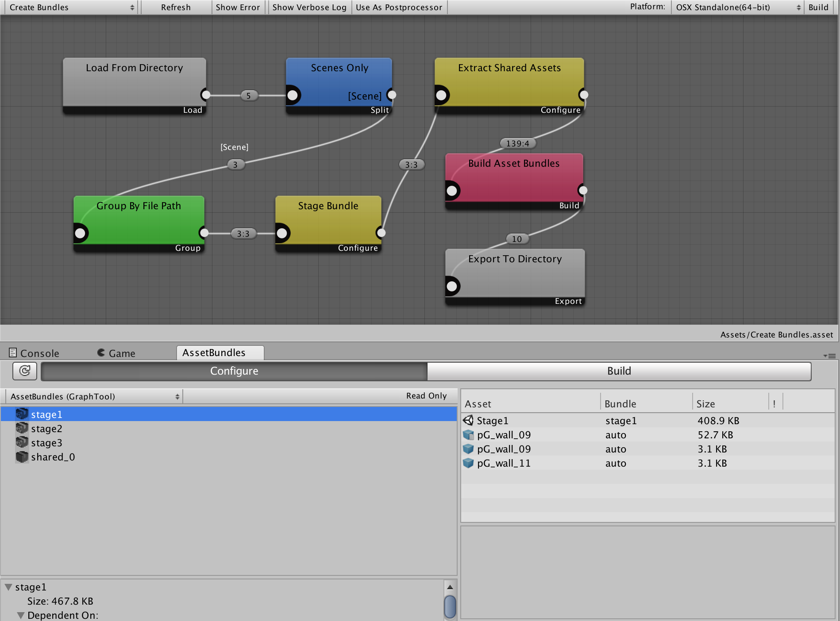Select the stage1 bundle row
This screenshot has width=840, height=621.
[x=229, y=414]
